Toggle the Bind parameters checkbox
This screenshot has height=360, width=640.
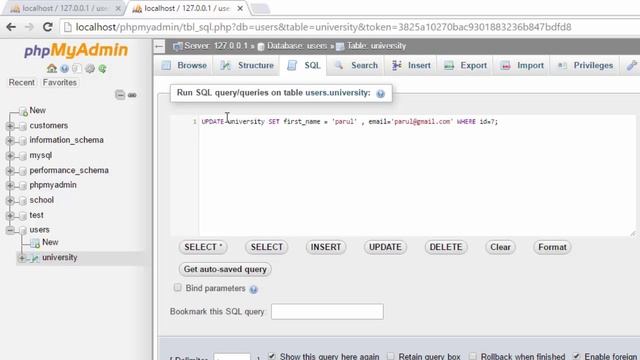coord(178,288)
